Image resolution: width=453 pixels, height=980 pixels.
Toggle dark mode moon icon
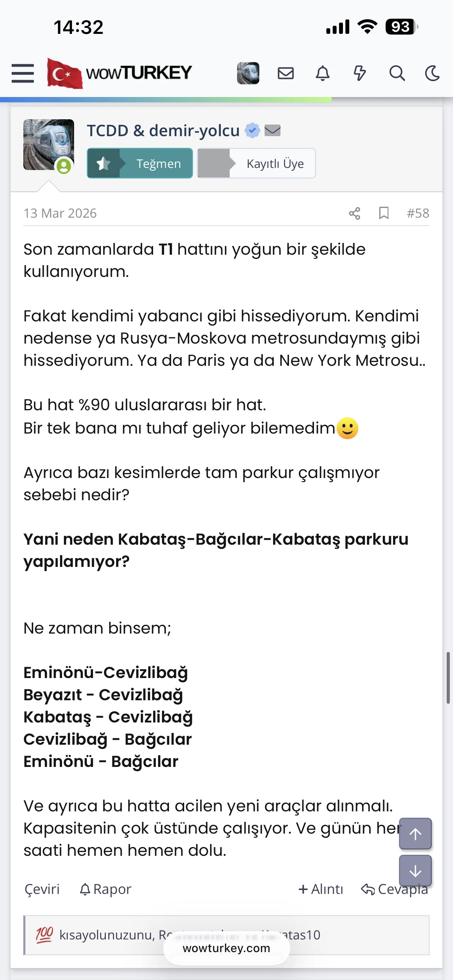433,73
